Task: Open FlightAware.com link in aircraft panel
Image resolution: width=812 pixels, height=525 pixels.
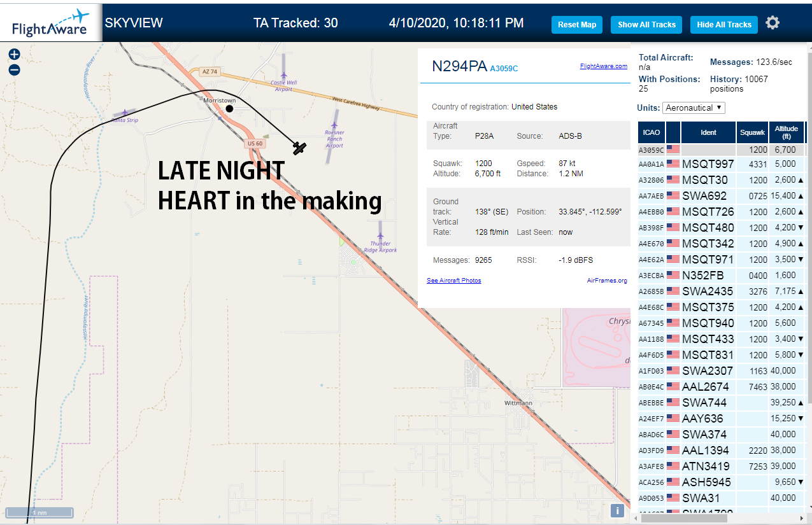Action: [603, 66]
